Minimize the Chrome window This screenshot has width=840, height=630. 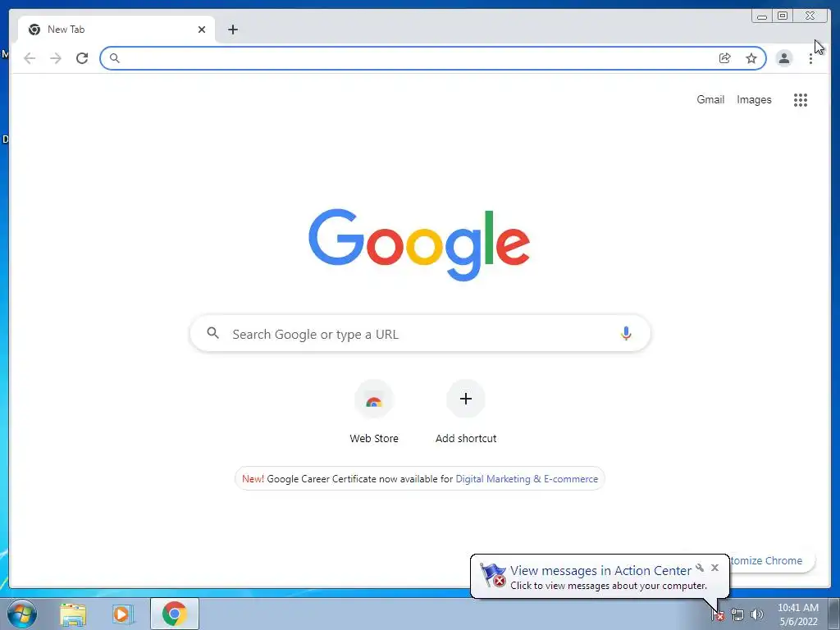coord(762,16)
